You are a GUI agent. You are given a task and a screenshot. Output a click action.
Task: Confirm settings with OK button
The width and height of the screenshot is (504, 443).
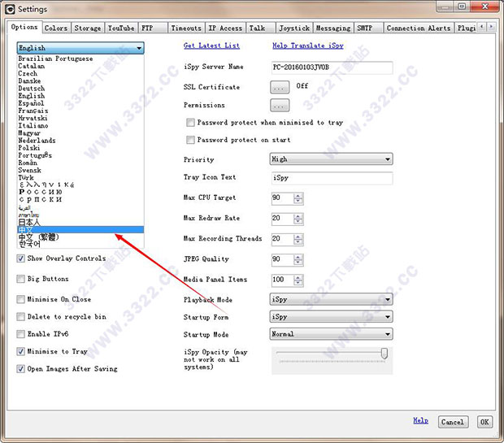(x=484, y=422)
